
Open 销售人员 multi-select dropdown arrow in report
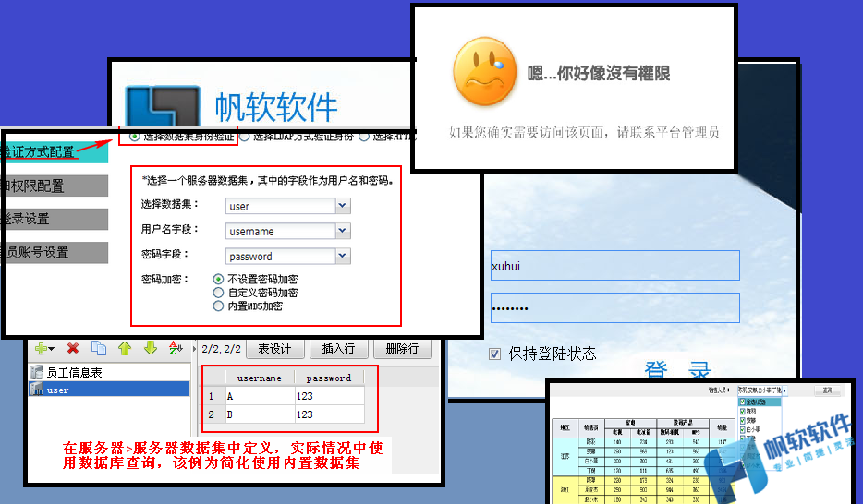click(x=784, y=390)
